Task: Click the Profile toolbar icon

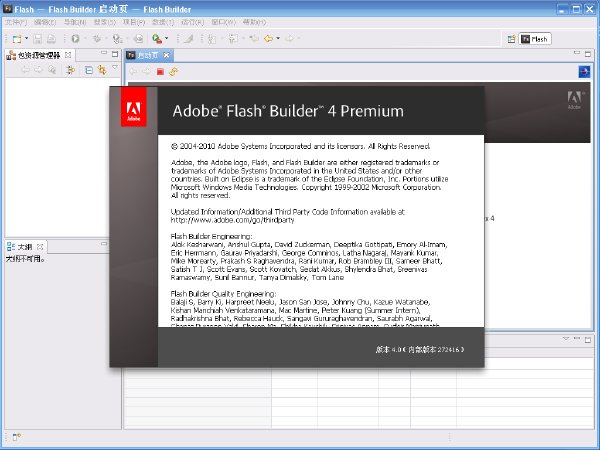Action: 117,39
